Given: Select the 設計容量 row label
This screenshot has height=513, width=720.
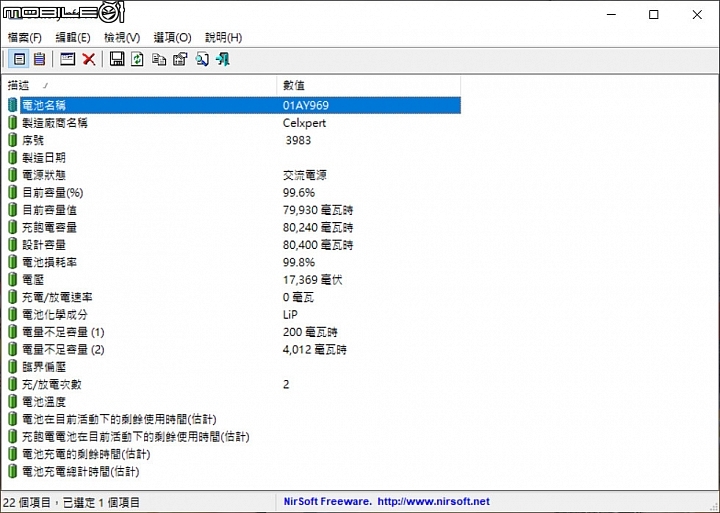Looking at the screenshot, I should click(x=44, y=245).
